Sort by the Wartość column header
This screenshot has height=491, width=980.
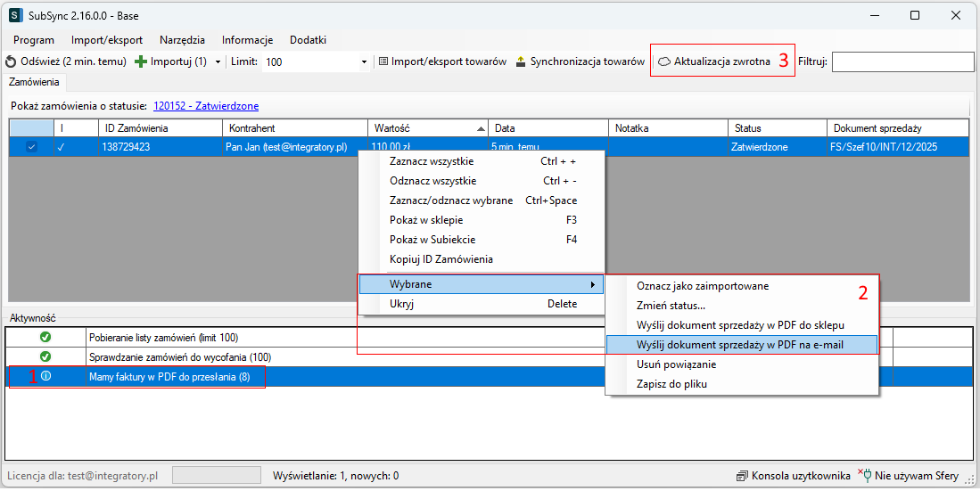click(x=427, y=128)
